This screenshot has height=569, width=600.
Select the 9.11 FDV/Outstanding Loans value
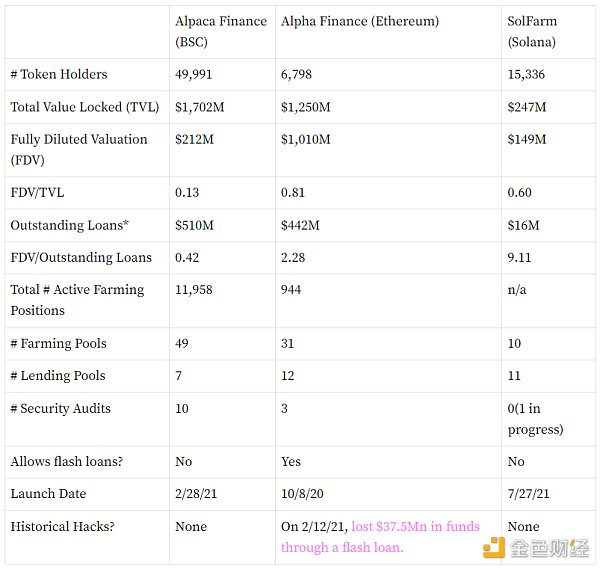pos(519,257)
